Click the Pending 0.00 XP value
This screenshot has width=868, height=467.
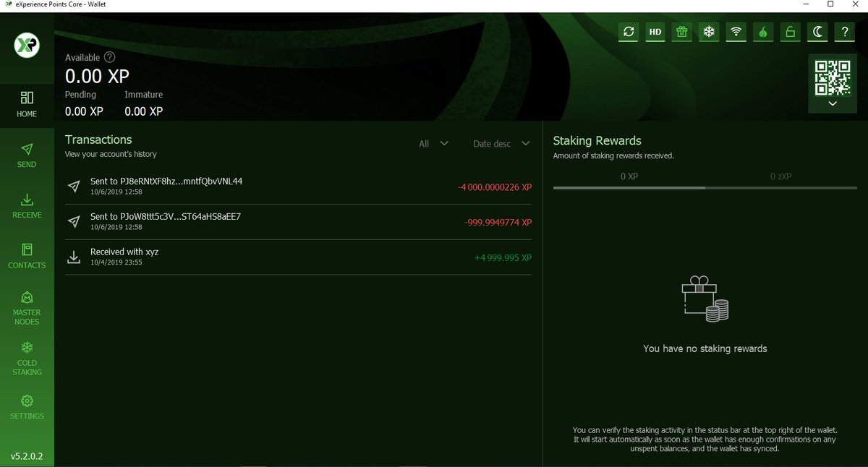click(x=84, y=111)
